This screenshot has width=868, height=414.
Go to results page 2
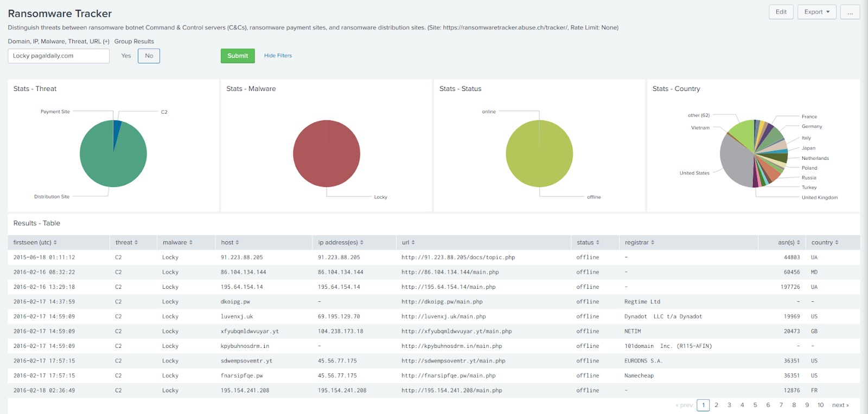coord(716,405)
